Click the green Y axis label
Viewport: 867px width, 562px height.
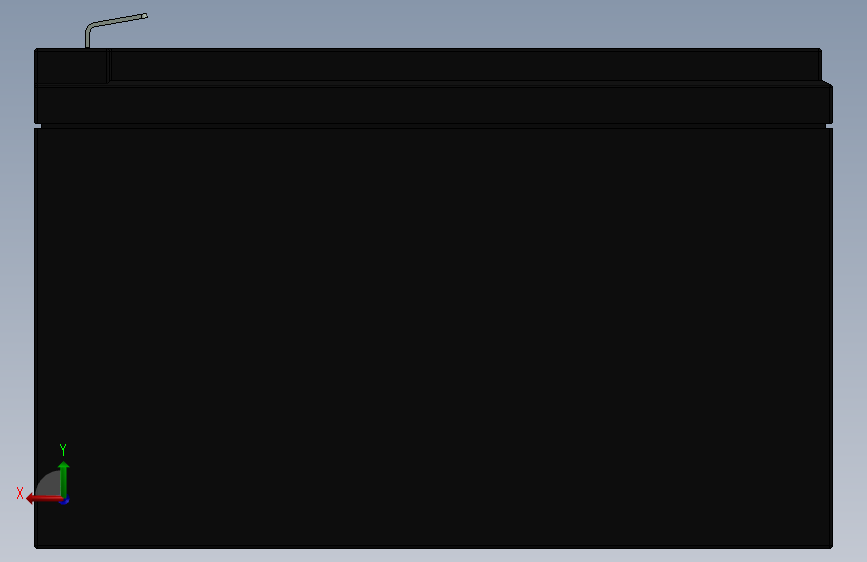coord(63,449)
